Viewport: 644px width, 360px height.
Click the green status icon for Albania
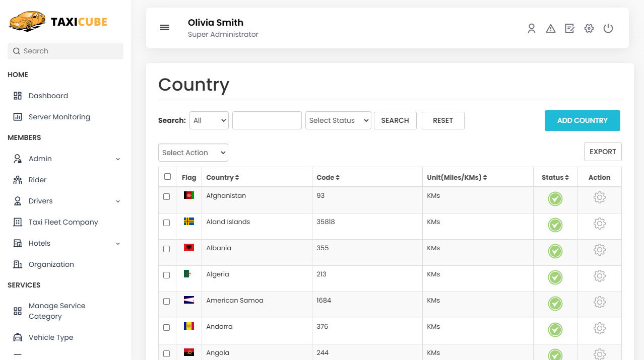tap(555, 251)
